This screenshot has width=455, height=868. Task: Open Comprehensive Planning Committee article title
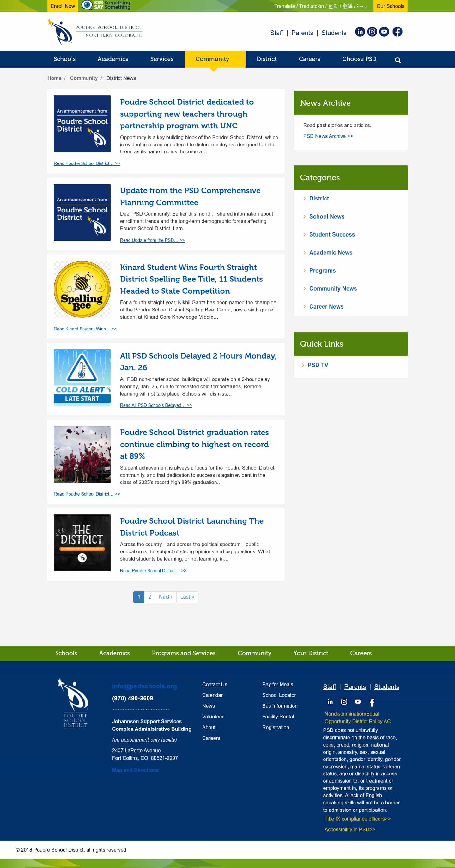coord(190,196)
